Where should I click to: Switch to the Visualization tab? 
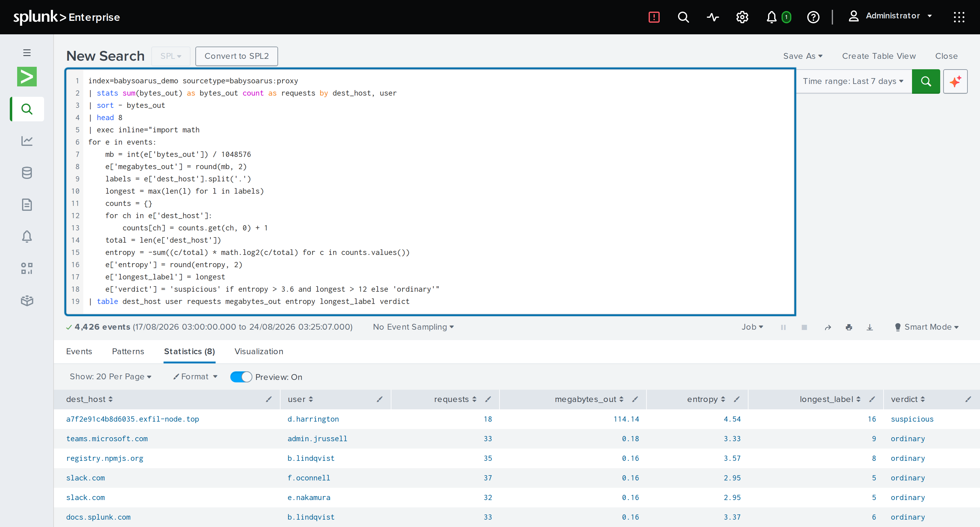click(259, 351)
